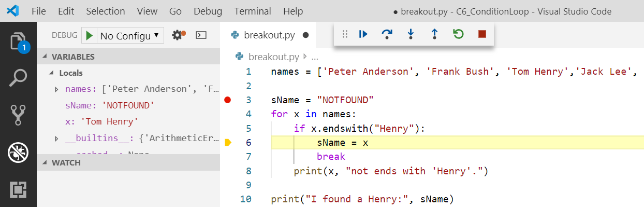
Task: Grab the debug toolbar drag handle
Action: (x=345, y=34)
